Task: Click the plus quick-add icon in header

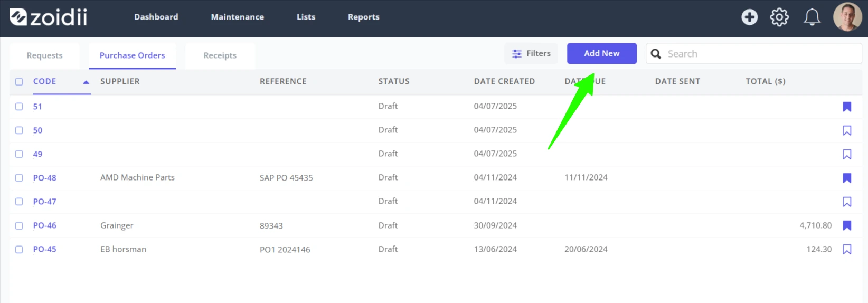Action: click(x=749, y=17)
